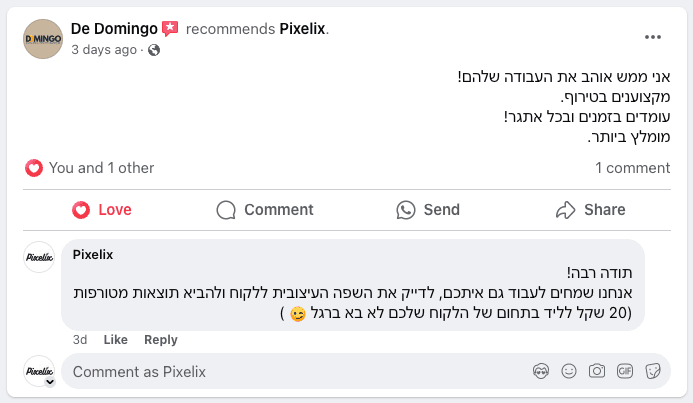Toggle Like on the Pixelix comment
693x403 pixels.
point(115,339)
